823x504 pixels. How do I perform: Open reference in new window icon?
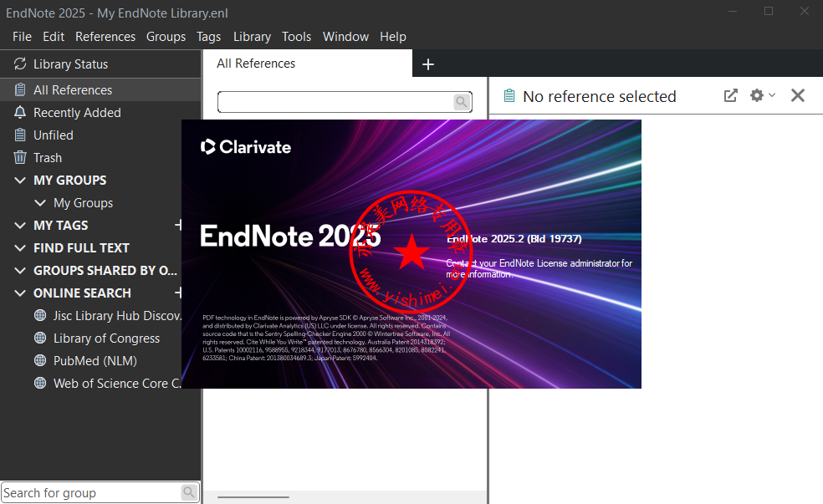(730, 96)
